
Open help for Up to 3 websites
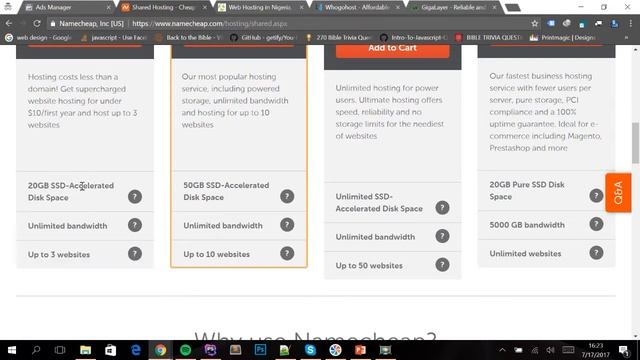pyautogui.click(x=135, y=253)
